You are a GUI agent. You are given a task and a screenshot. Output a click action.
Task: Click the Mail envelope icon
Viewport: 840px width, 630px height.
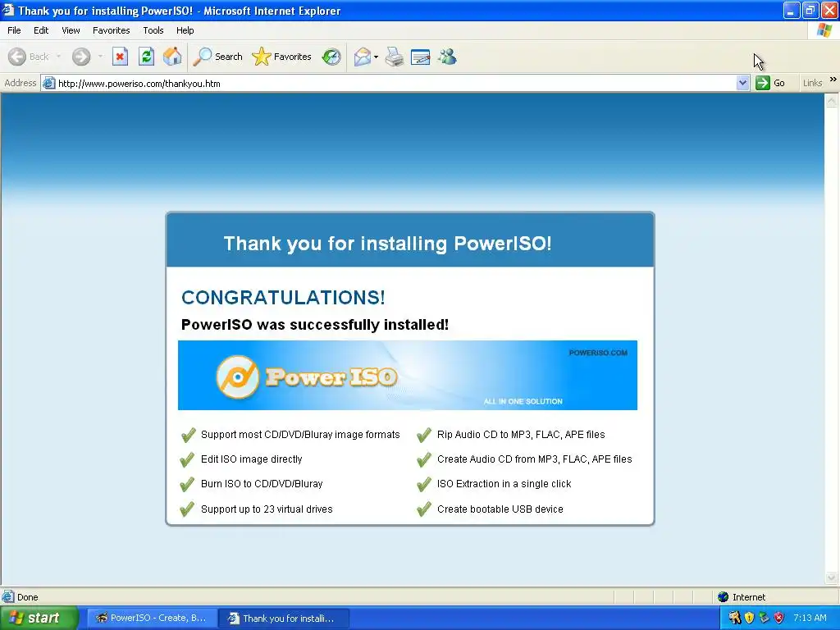pyautogui.click(x=363, y=57)
